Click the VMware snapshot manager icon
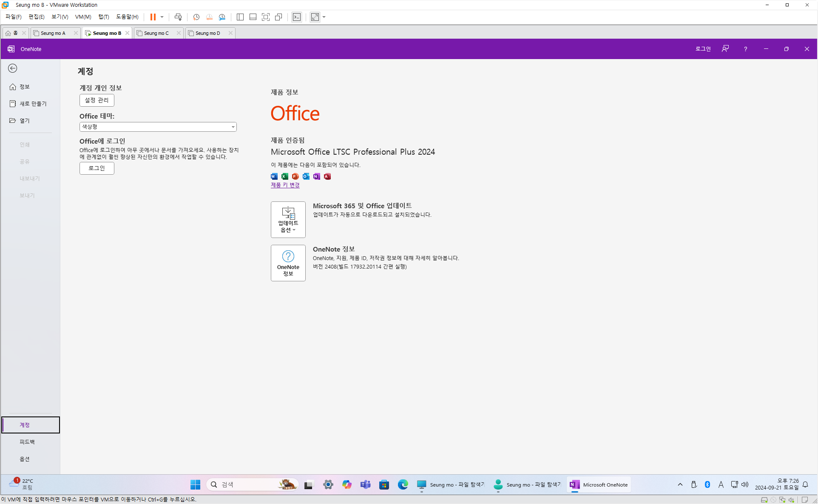The image size is (818, 504). (x=222, y=17)
